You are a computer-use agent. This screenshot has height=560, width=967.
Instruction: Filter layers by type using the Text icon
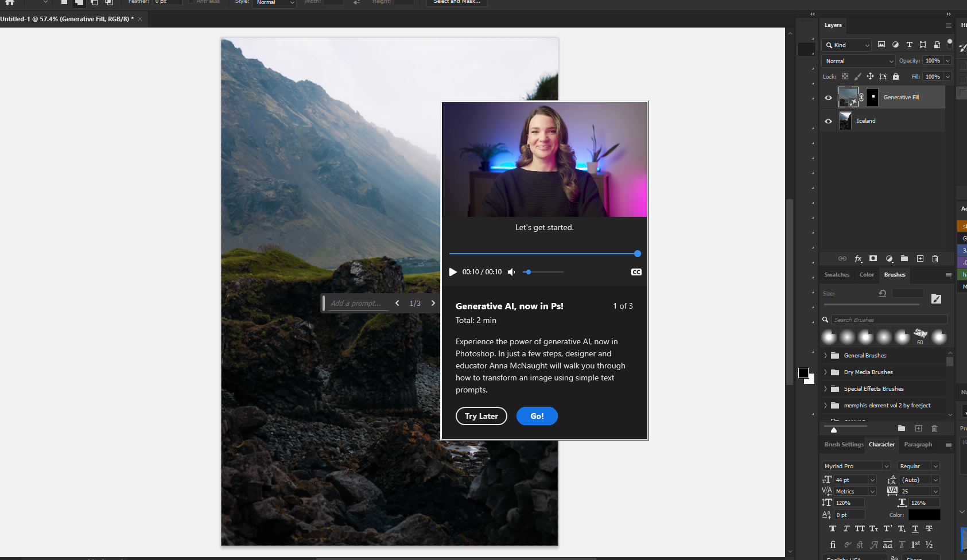910,45
